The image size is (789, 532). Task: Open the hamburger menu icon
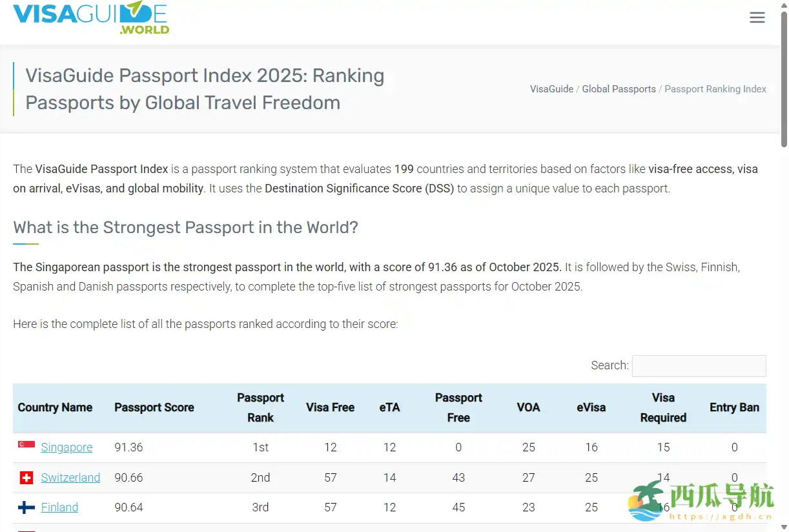(757, 17)
